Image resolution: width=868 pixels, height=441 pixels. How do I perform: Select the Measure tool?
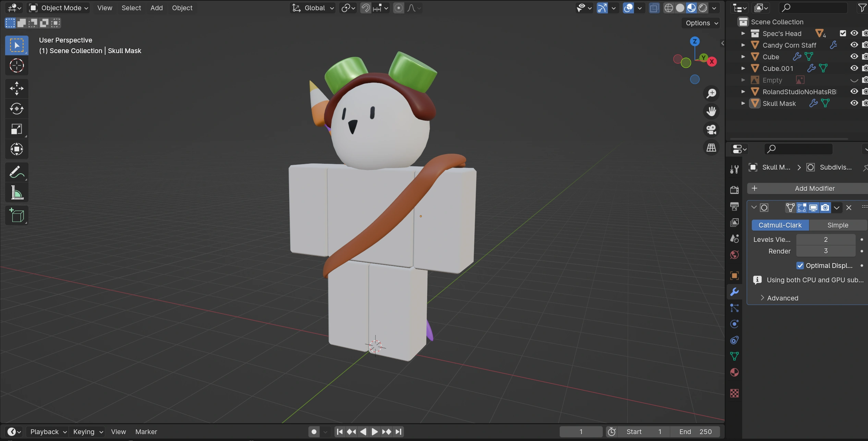16,193
